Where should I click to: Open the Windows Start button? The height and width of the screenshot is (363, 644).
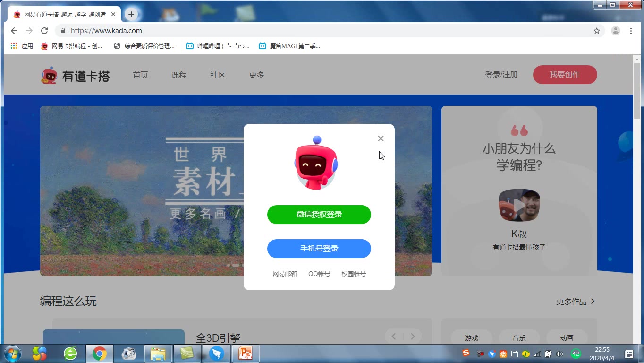point(12,354)
